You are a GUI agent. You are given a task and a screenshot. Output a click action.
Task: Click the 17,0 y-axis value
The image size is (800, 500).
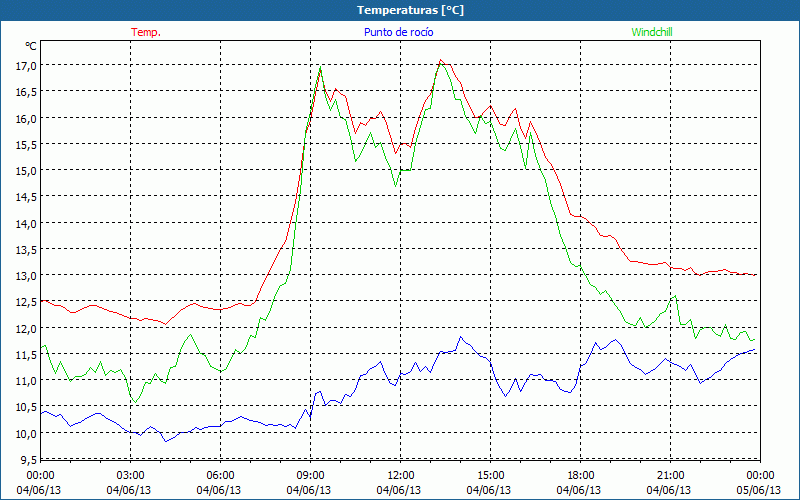27,66
